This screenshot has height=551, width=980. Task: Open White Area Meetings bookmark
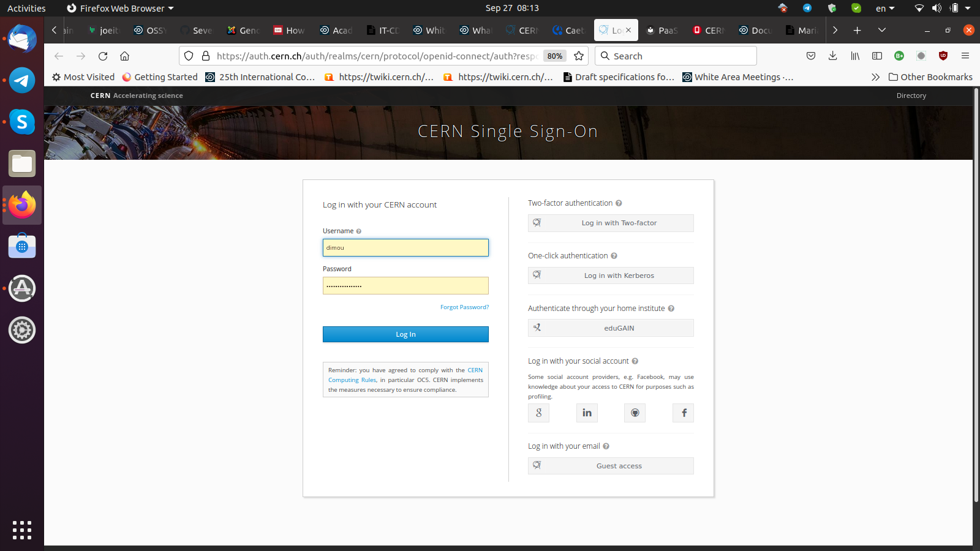tap(738, 77)
